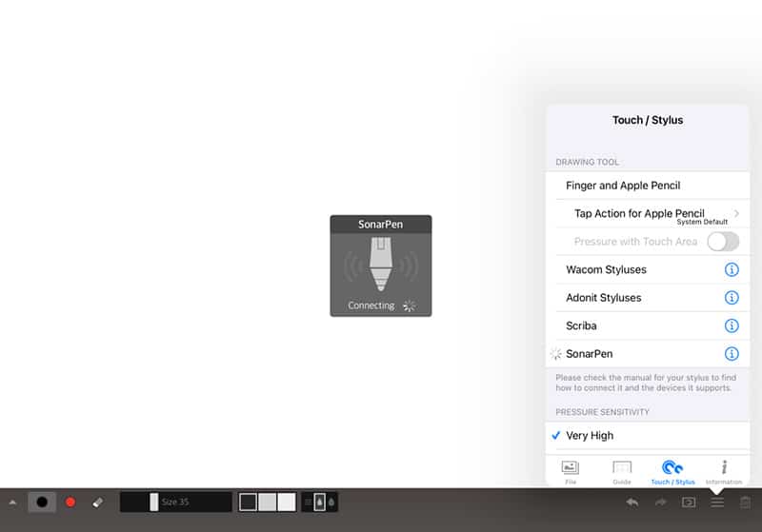Screen dimensions: 762x532
Task: Choose Finger and Apple Pencil option
Action: click(623, 186)
